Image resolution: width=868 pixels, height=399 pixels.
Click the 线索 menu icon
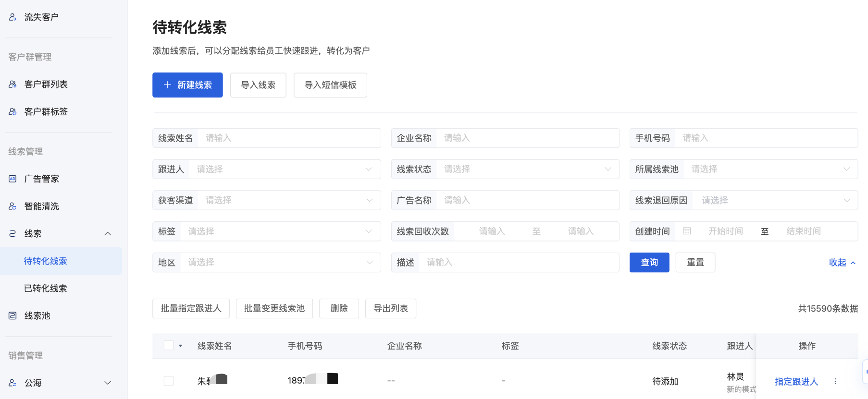(x=13, y=234)
